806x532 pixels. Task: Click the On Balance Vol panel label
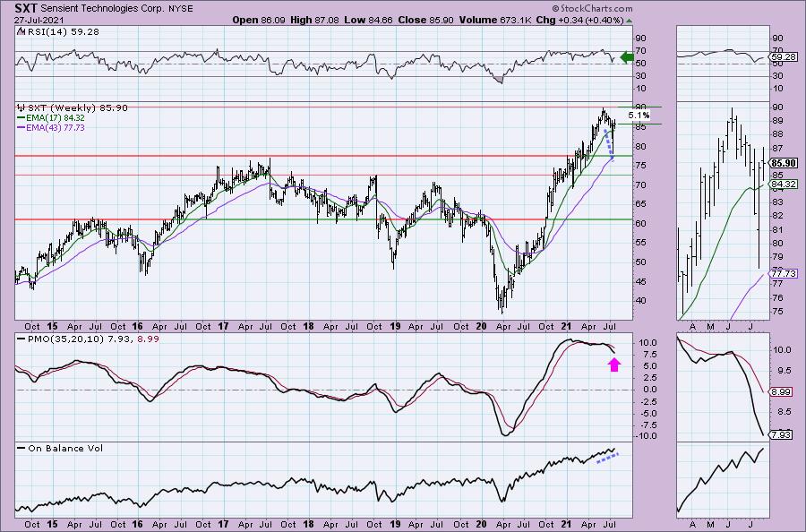pyautogui.click(x=65, y=448)
